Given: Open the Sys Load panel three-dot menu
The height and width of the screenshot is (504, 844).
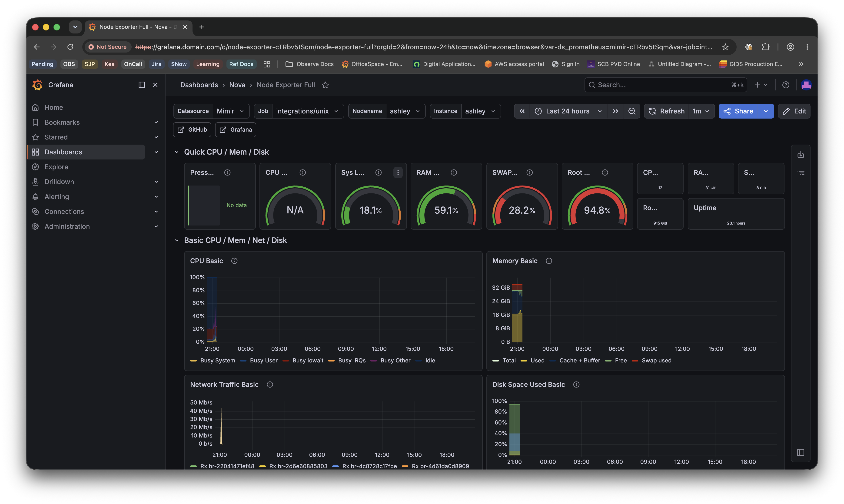Looking at the screenshot, I should point(398,172).
